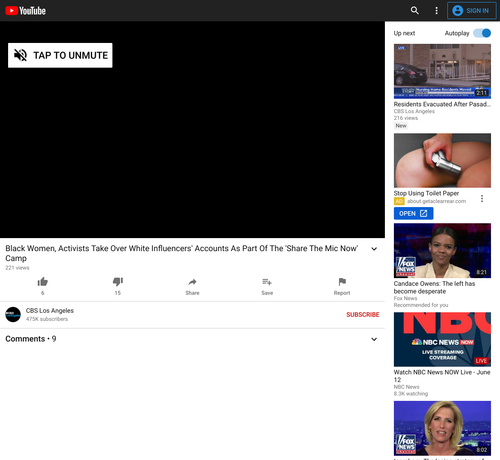Open 'Watch NBC News NOW Live - June 12' title
The height and width of the screenshot is (460, 500).
442,376
